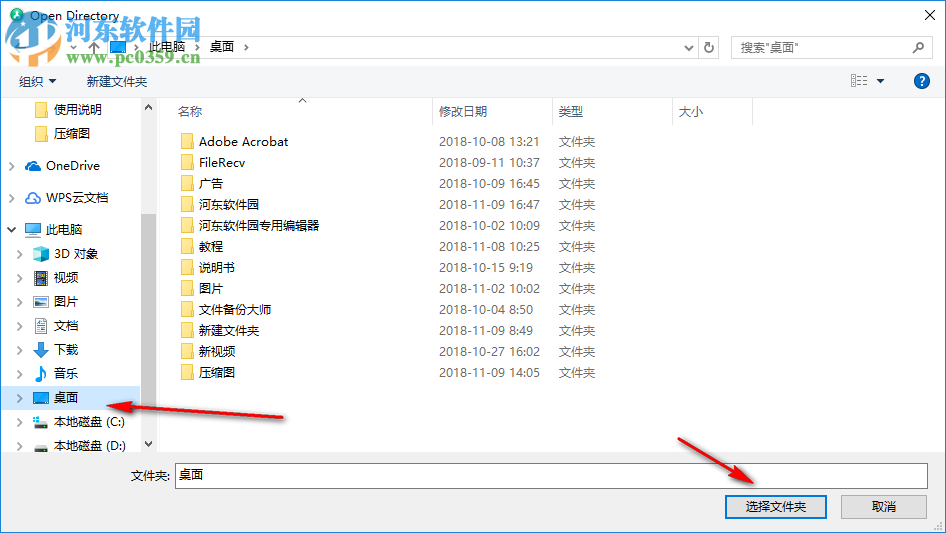Sort by 修改日期 column header
This screenshot has width=946, height=533.
point(463,112)
